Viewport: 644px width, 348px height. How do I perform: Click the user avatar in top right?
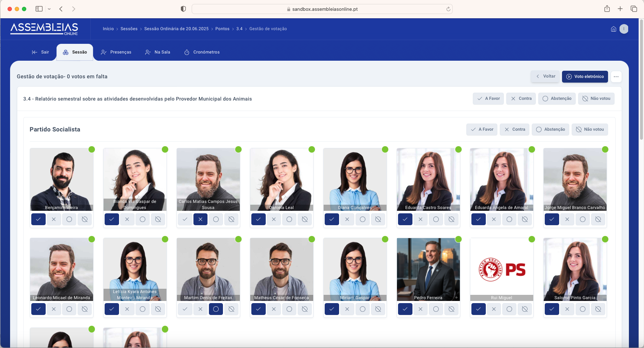tap(624, 29)
